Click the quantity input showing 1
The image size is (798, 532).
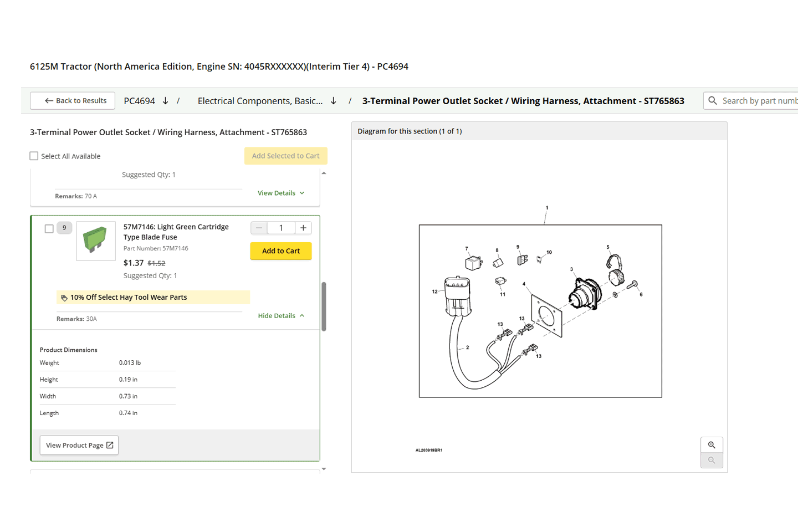click(281, 228)
